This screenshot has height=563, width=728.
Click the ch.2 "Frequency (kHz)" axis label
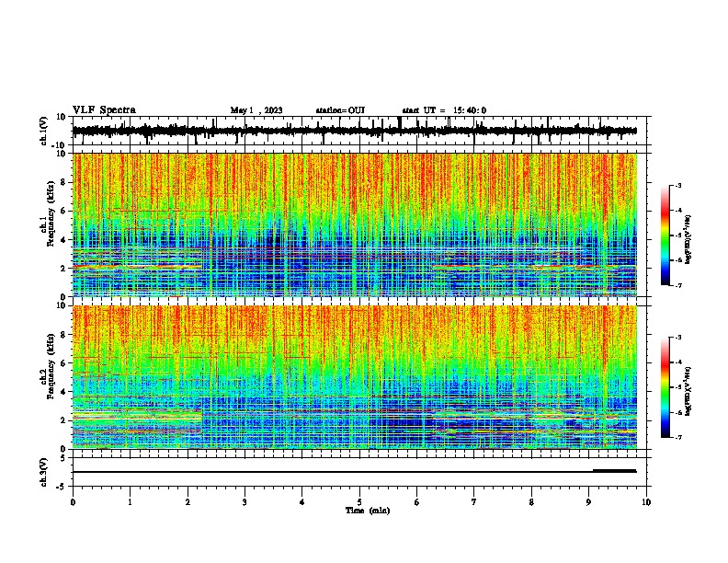coord(51,366)
